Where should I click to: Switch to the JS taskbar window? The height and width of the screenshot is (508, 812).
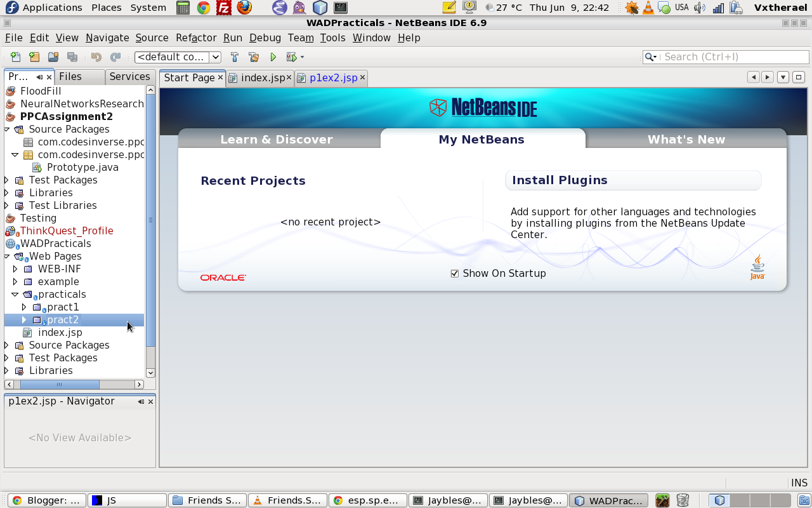[x=127, y=500]
